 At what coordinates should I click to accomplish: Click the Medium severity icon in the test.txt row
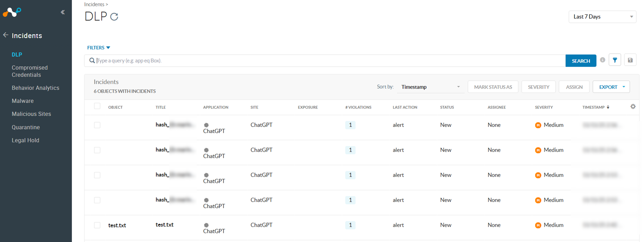[x=538, y=225]
